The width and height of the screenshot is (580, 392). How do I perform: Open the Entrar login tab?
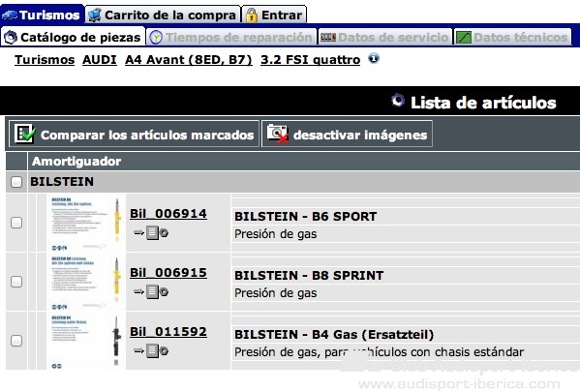[x=274, y=15]
